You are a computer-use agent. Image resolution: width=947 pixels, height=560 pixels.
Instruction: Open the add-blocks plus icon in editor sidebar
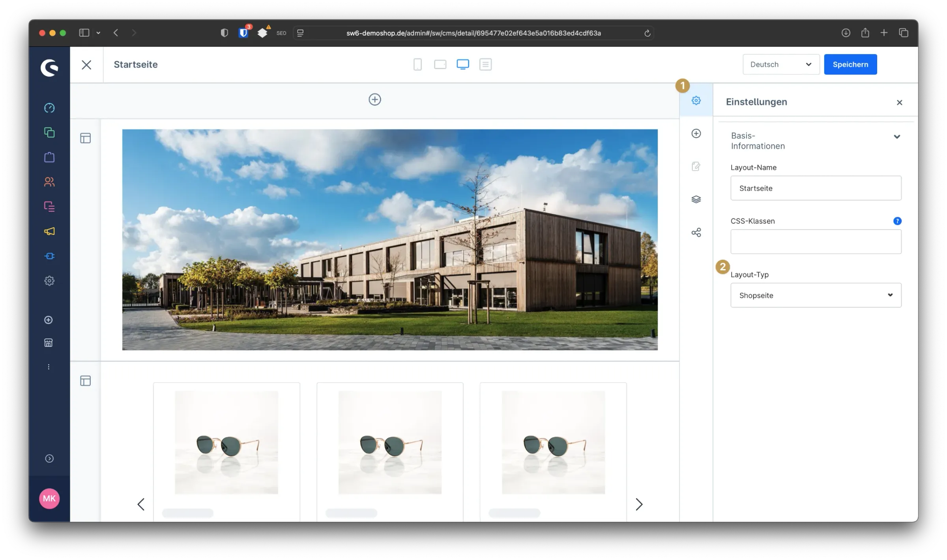pyautogui.click(x=696, y=133)
